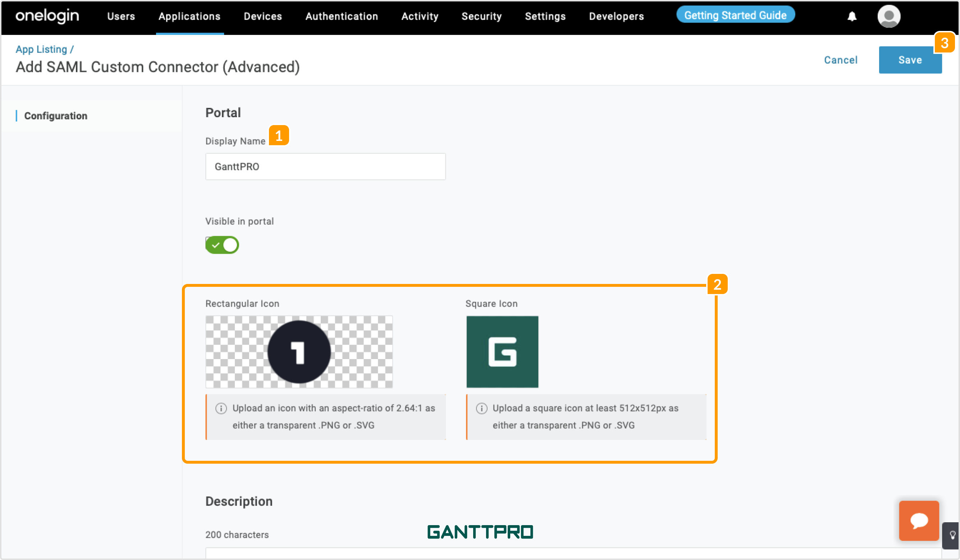The height and width of the screenshot is (560, 960).
Task: Click the 'Description' section heading
Action: 239,501
